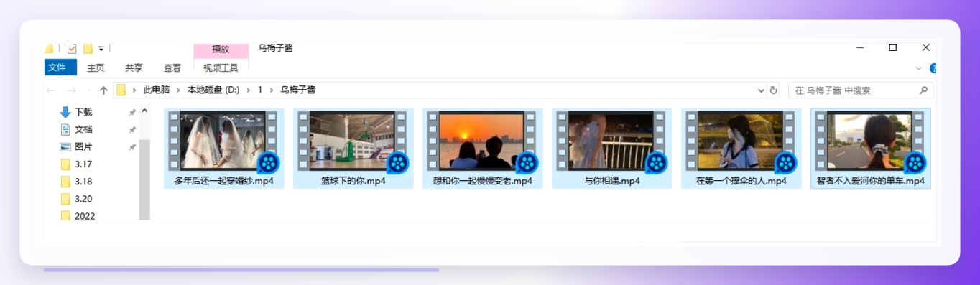Go back with the left arrow
The height and width of the screenshot is (285, 980).
coord(51,90)
